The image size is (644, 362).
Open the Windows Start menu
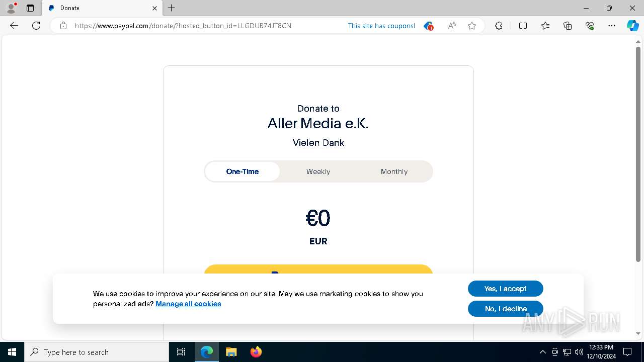[x=12, y=352]
